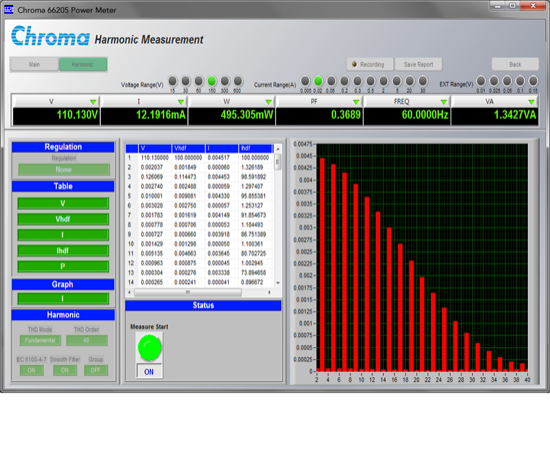This screenshot has width=550, height=449.
Task: Open the VA measurement dropdown arrow
Action: click(531, 102)
